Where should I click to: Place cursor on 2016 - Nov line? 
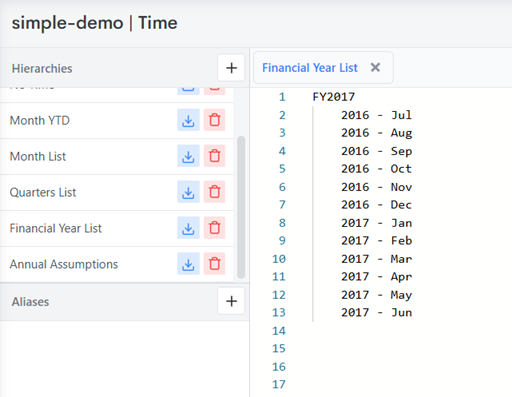376,187
